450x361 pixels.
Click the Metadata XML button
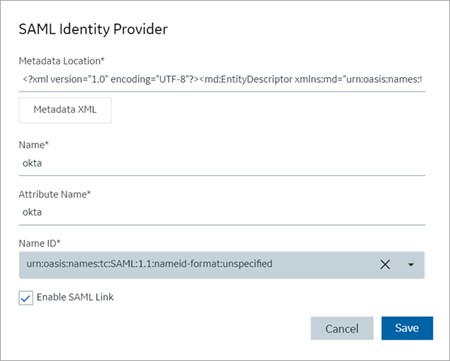(x=65, y=110)
